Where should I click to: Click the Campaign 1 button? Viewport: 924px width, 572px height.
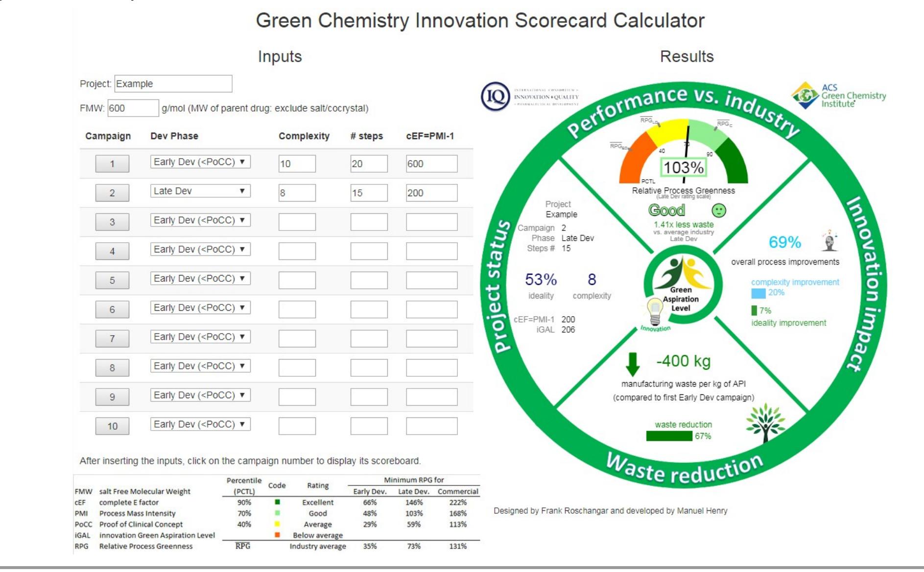(x=112, y=163)
